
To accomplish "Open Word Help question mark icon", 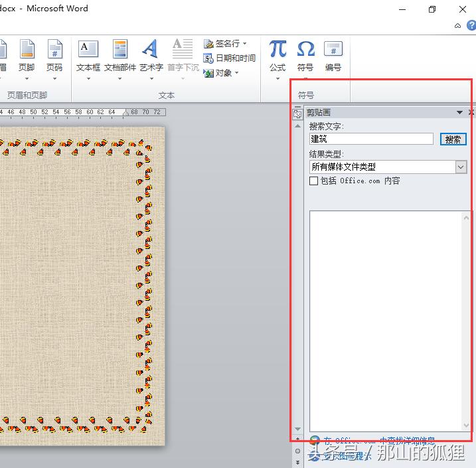I will pos(471,26).
